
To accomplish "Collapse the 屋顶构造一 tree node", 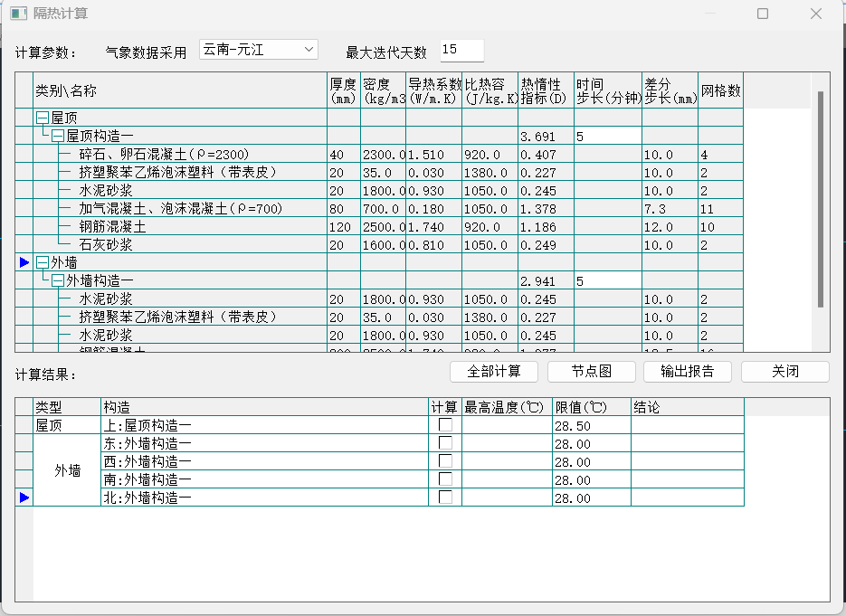I will point(59,136).
